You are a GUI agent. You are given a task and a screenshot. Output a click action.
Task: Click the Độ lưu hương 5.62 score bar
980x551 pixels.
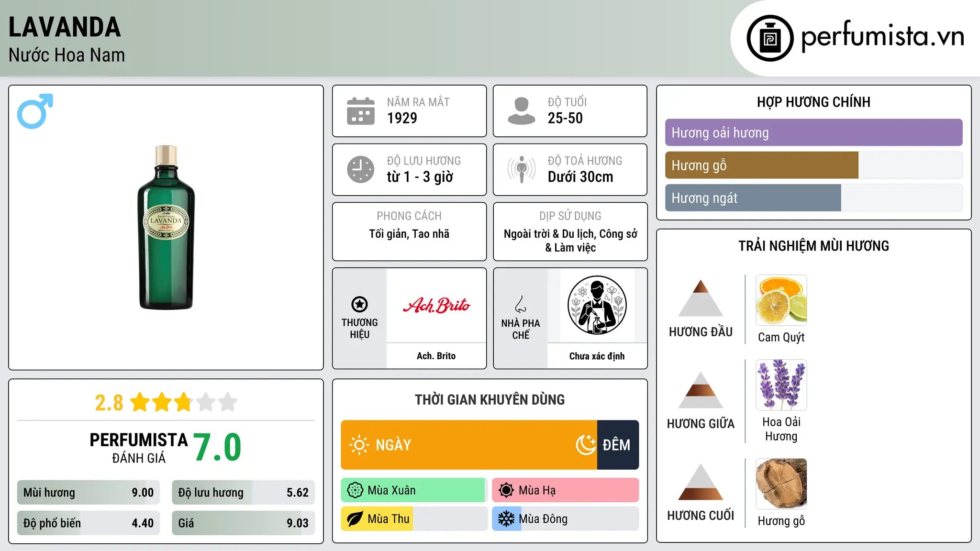(244, 493)
